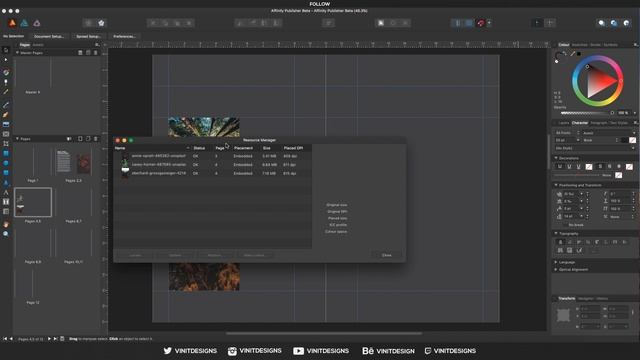Select the Zoom tool at toolbar bottom

(x=6, y=234)
